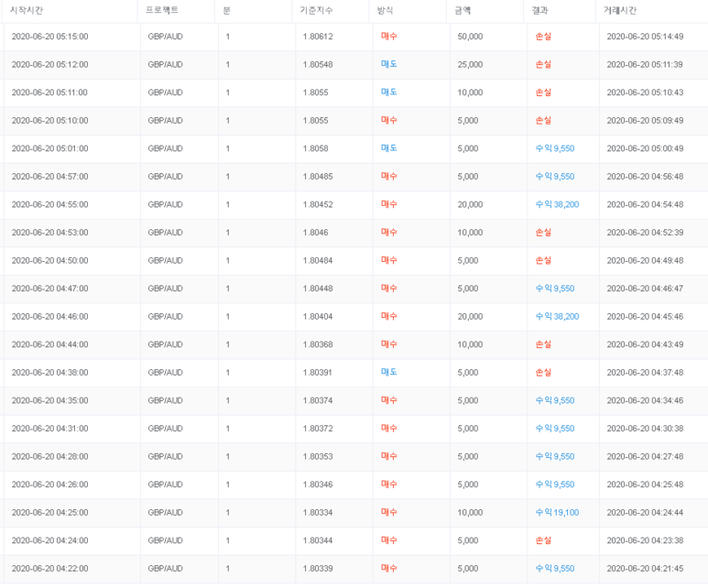Click 매도 in the 05:01:00 row
The image size is (708, 588).
click(388, 148)
